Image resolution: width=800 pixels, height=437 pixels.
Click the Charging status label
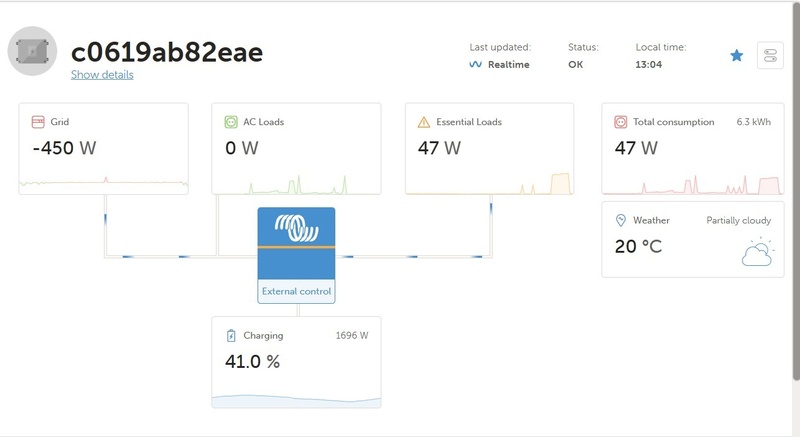click(x=263, y=336)
